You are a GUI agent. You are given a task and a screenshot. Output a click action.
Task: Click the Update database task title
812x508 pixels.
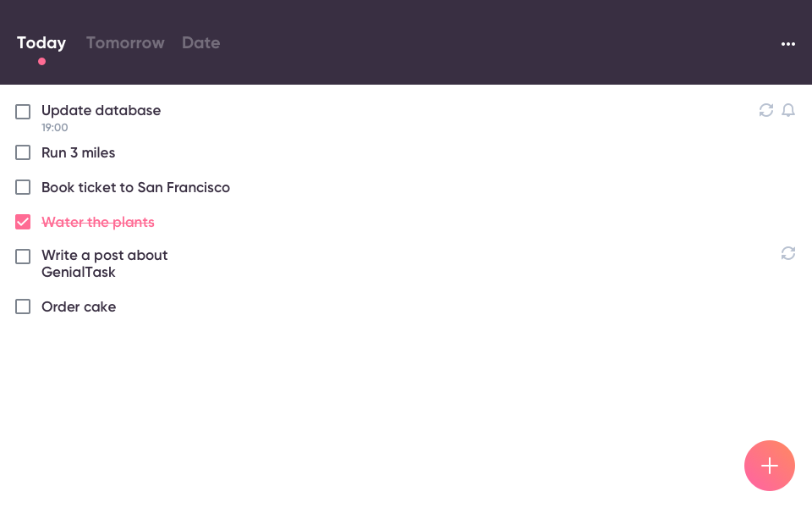(x=101, y=110)
